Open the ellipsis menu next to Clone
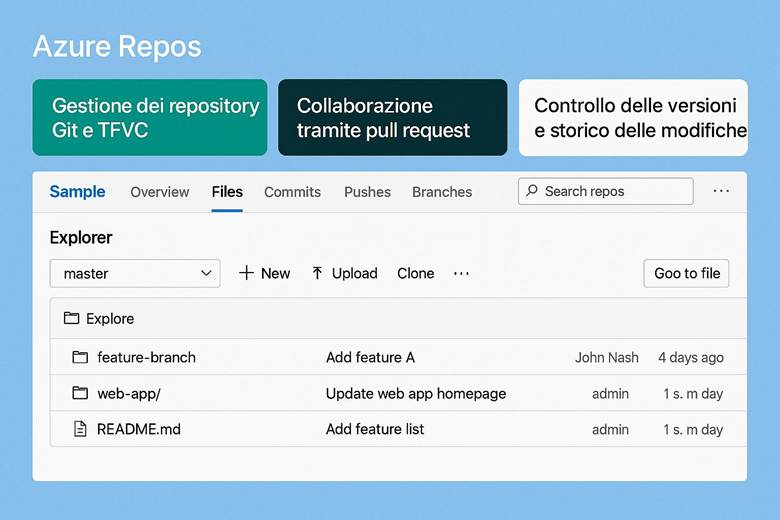 click(461, 273)
